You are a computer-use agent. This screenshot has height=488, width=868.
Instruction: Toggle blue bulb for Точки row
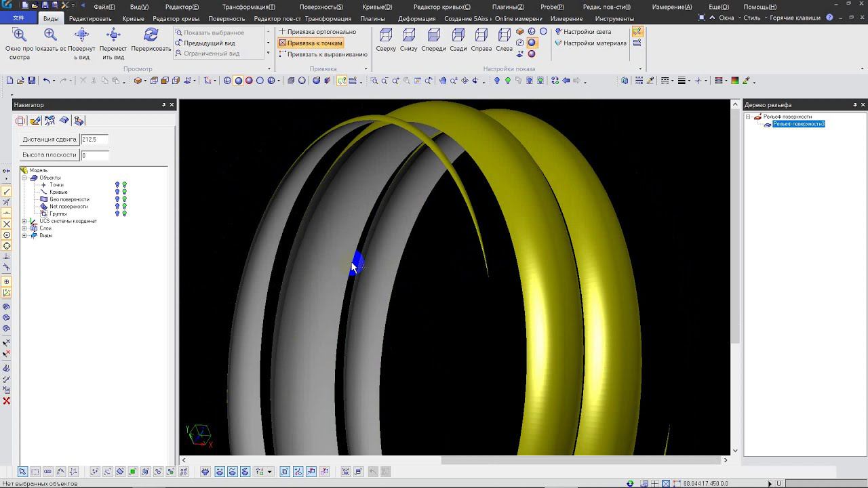click(117, 185)
